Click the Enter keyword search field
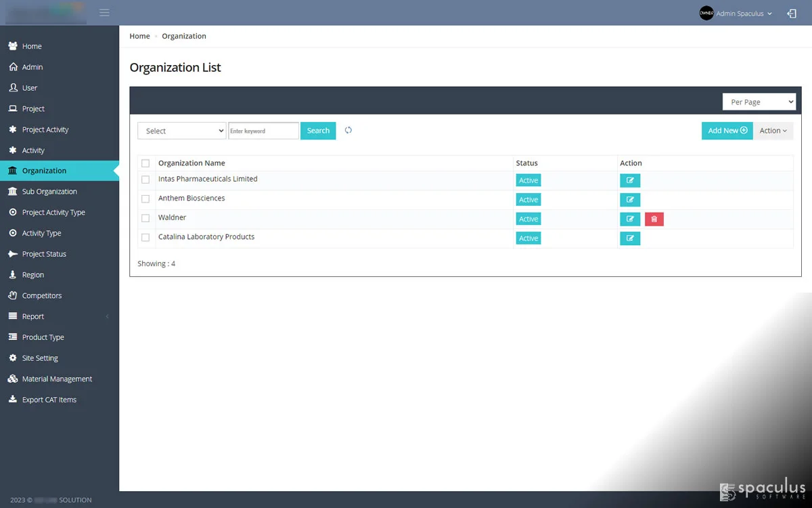Image resolution: width=812 pixels, height=508 pixels. click(x=263, y=131)
